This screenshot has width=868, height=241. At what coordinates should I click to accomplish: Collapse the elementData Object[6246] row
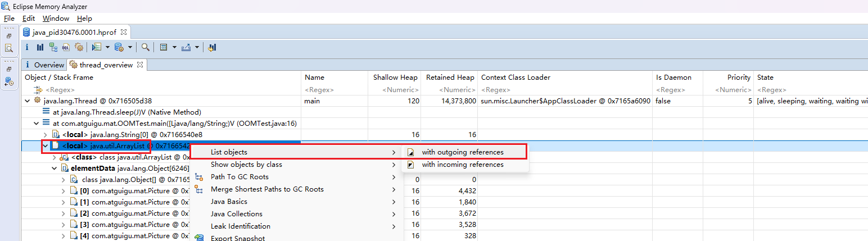(x=55, y=168)
